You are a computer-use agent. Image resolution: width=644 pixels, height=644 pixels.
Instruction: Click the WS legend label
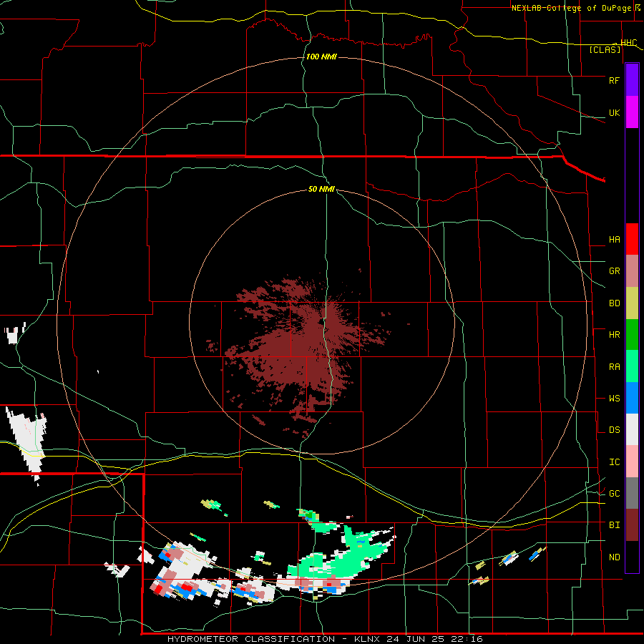point(614,399)
